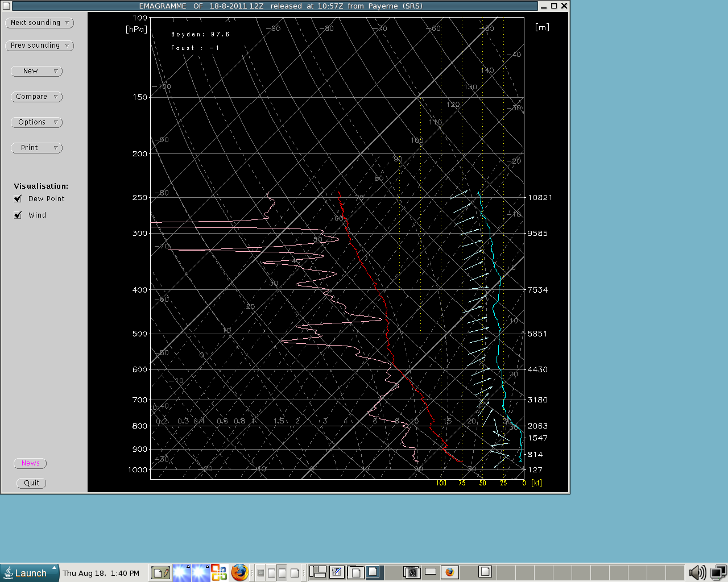Screen dimensions: 728x582
Task: Open the Microsoft Office colored squares icon
Action: (x=219, y=572)
